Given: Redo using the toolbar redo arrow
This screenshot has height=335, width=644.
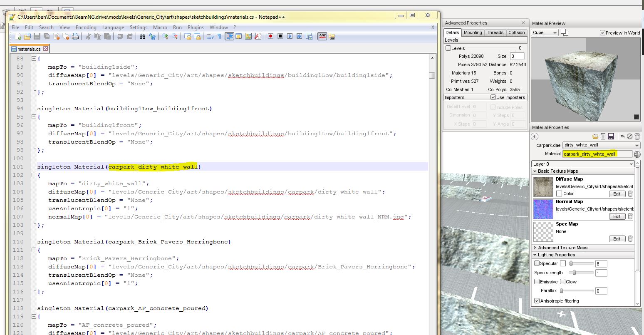Looking at the screenshot, I should click(129, 37).
